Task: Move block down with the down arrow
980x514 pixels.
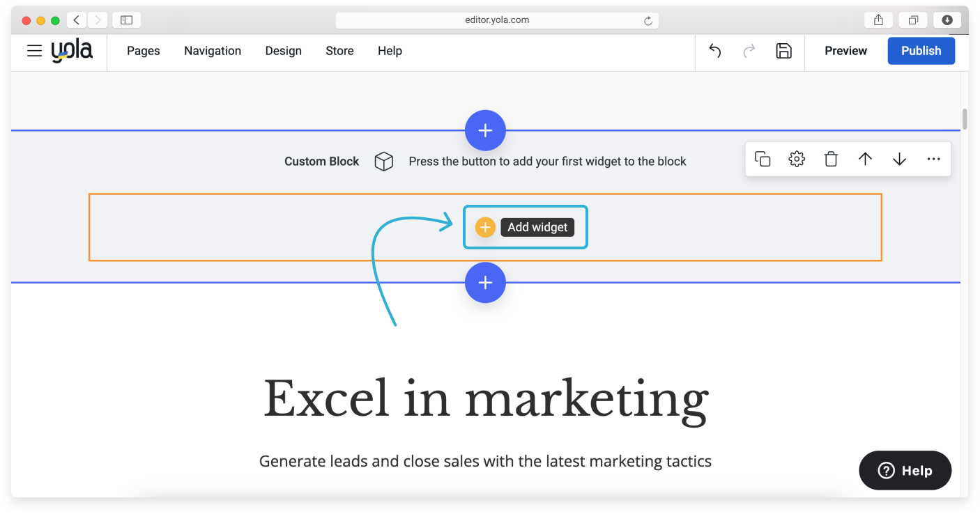Action: coord(899,159)
